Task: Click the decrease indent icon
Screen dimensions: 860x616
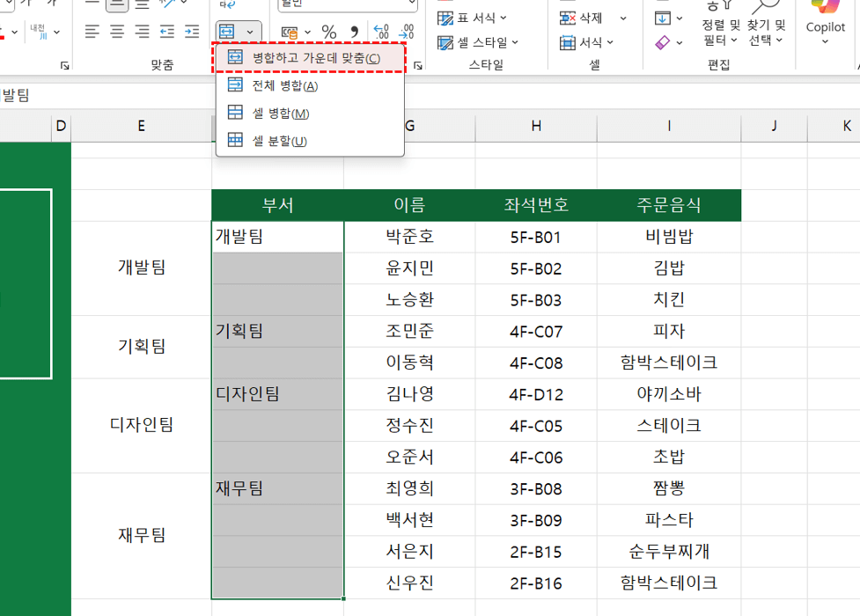Action: tap(167, 33)
